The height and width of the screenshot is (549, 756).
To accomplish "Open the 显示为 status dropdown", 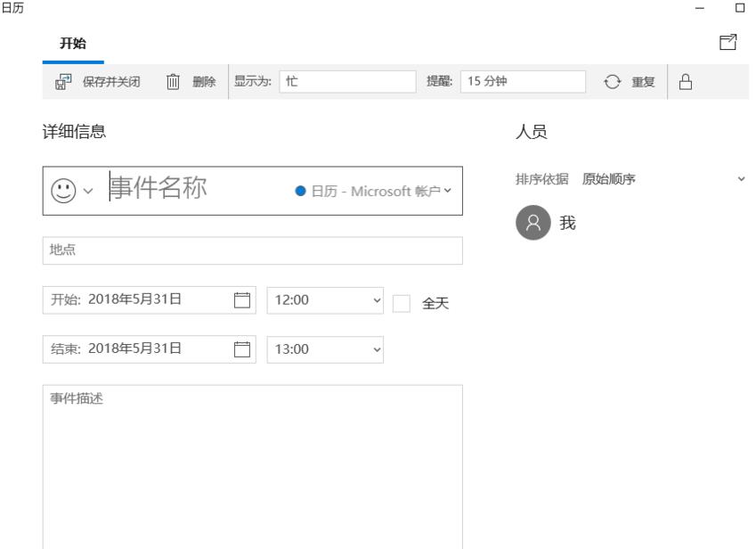I will point(347,81).
